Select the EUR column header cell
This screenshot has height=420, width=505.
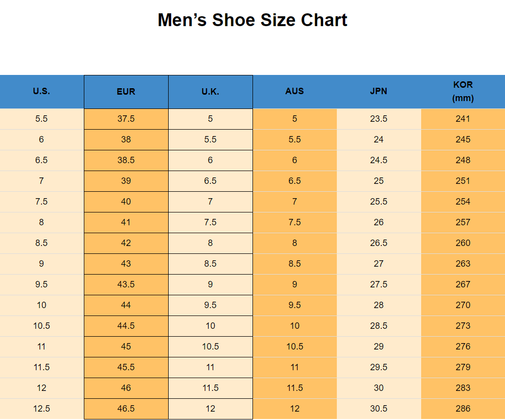pos(126,92)
